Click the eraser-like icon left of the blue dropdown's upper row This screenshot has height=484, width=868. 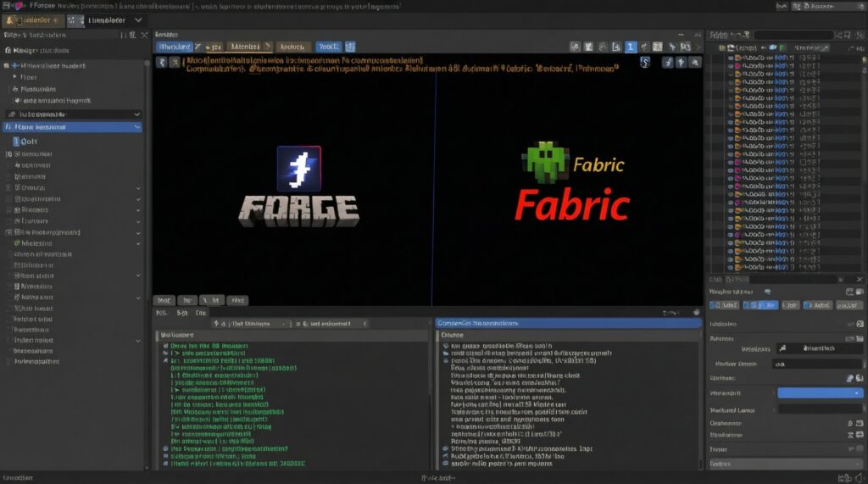[849, 378]
